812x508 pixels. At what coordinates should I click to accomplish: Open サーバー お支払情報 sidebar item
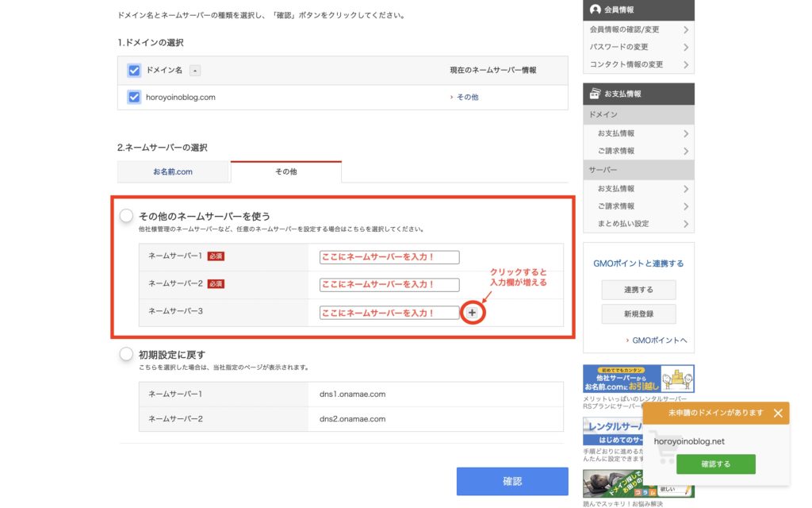[x=638, y=189]
